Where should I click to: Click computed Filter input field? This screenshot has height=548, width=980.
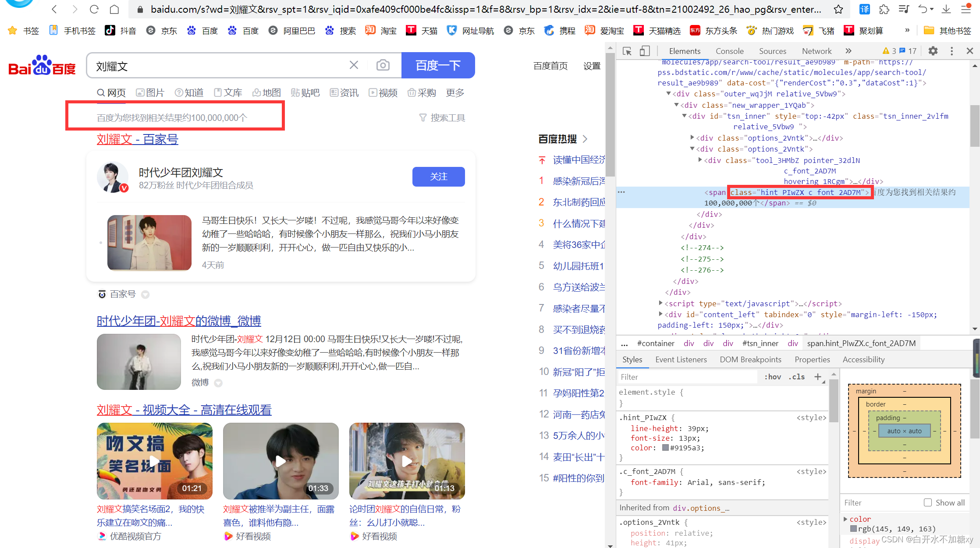pos(881,502)
